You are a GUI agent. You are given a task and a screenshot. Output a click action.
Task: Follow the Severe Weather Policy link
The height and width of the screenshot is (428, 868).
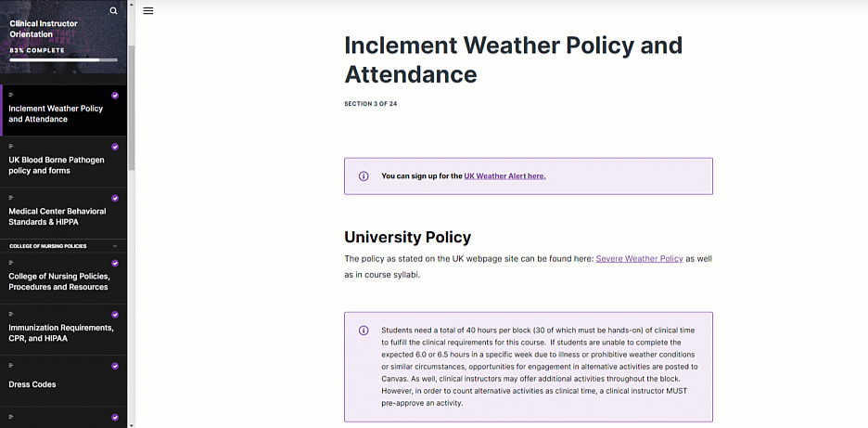(639, 259)
